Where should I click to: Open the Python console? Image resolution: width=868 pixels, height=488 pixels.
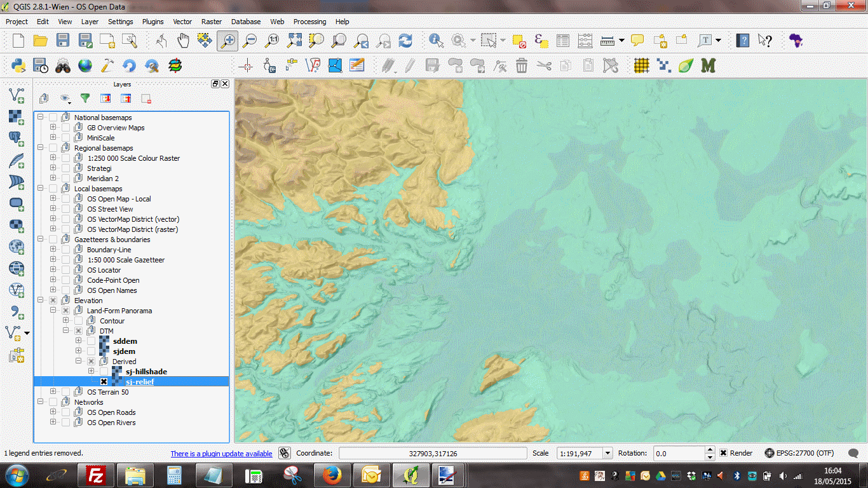18,65
